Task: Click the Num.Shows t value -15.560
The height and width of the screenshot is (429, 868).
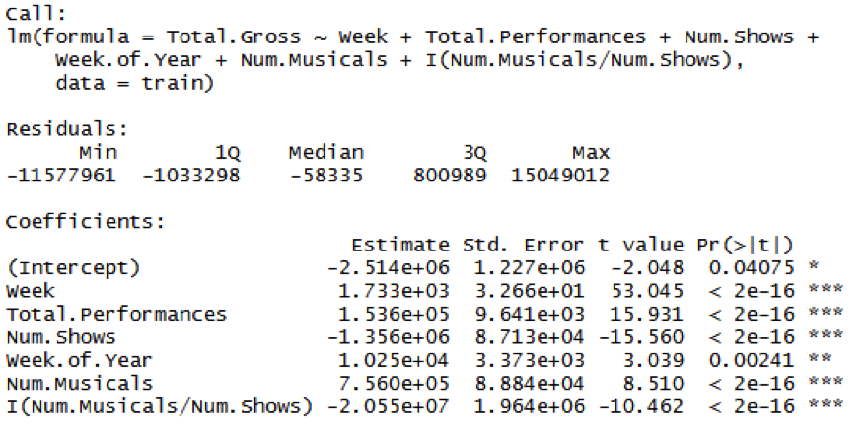Action: coord(640,337)
